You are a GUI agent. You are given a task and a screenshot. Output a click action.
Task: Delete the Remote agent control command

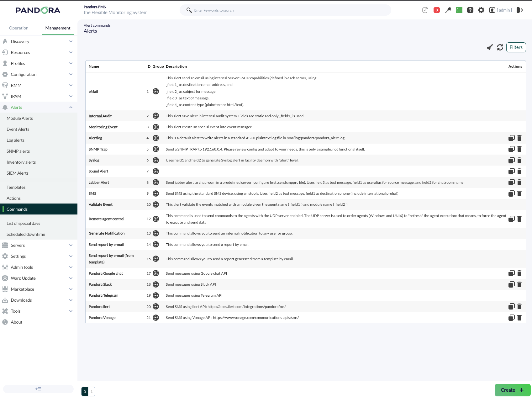[x=519, y=219]
